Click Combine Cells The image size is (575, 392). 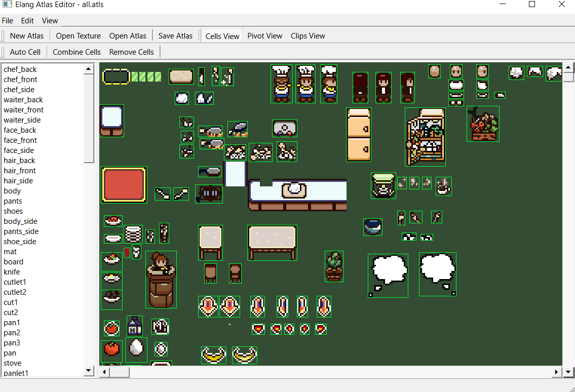tap(76, 52)
